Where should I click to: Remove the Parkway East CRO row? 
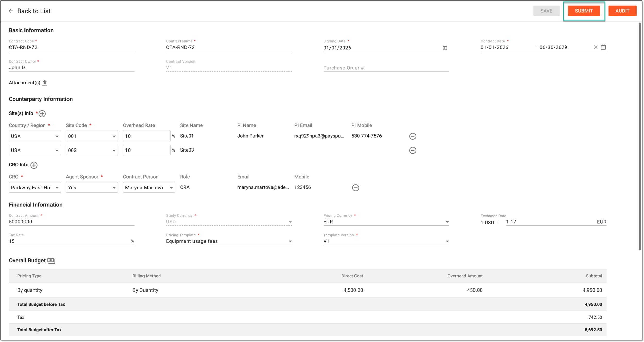355,188
